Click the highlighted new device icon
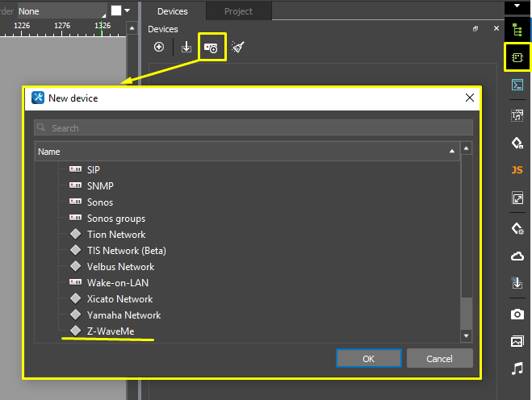Viewport: 532px width, 400px height. pos(212,48)
